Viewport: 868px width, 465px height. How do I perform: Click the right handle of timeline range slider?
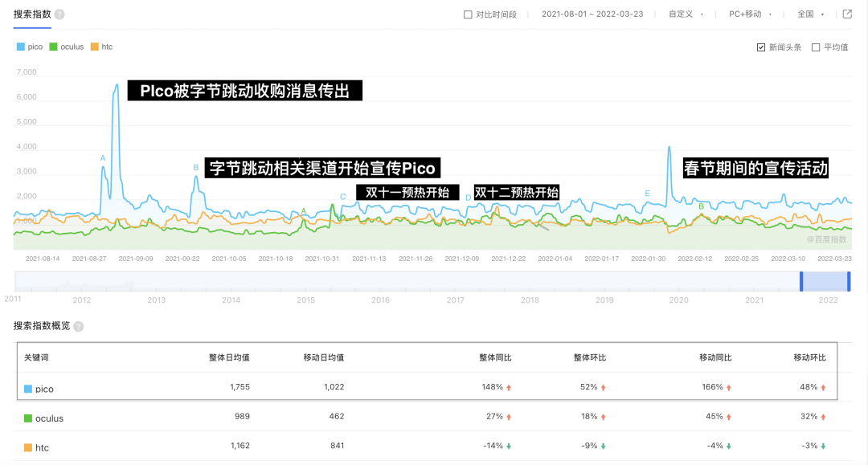click(x=849, y=281)
